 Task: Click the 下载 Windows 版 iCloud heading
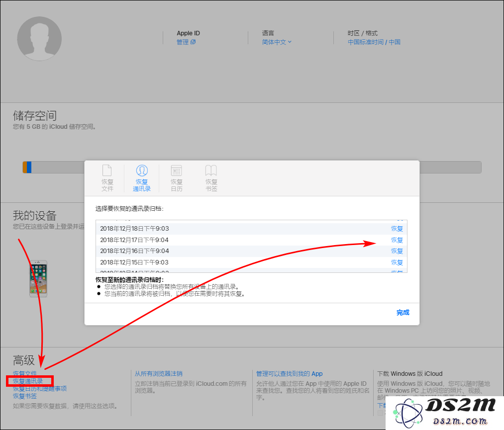[410, 374]
